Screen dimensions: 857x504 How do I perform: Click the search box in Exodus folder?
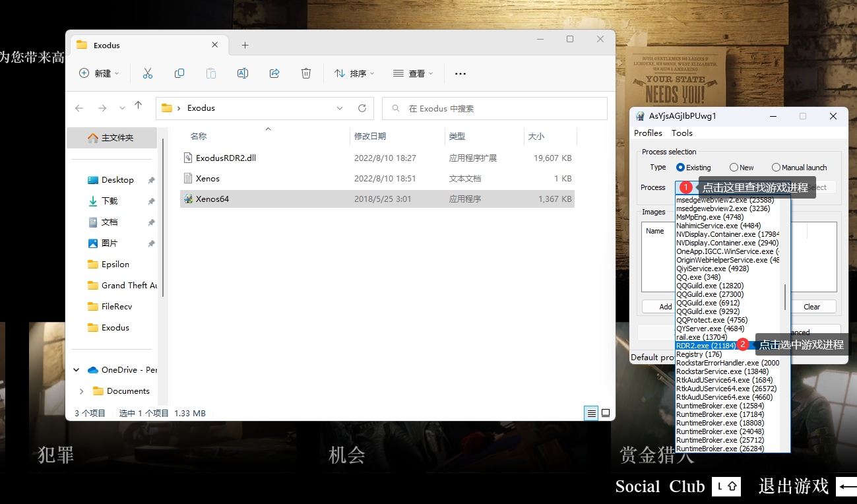pos(495,108)
